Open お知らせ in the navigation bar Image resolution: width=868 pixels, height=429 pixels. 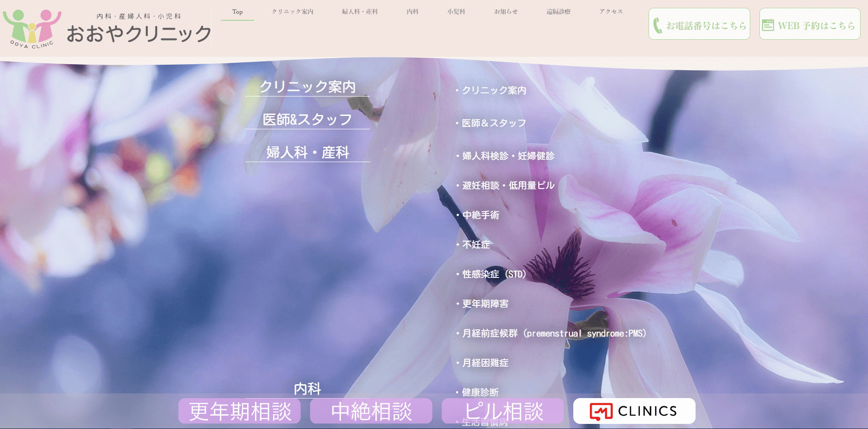pyautogui.click(x=506, y=12)
